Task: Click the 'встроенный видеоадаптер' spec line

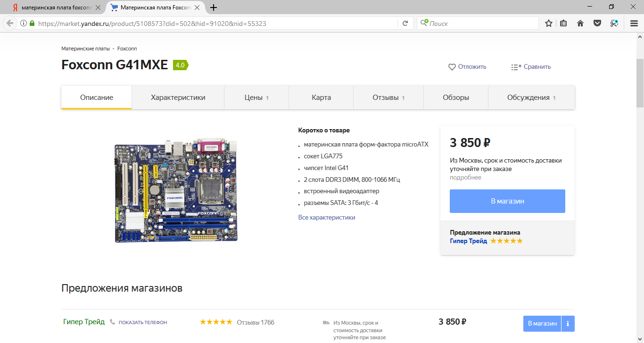Action: pos(341,191)
